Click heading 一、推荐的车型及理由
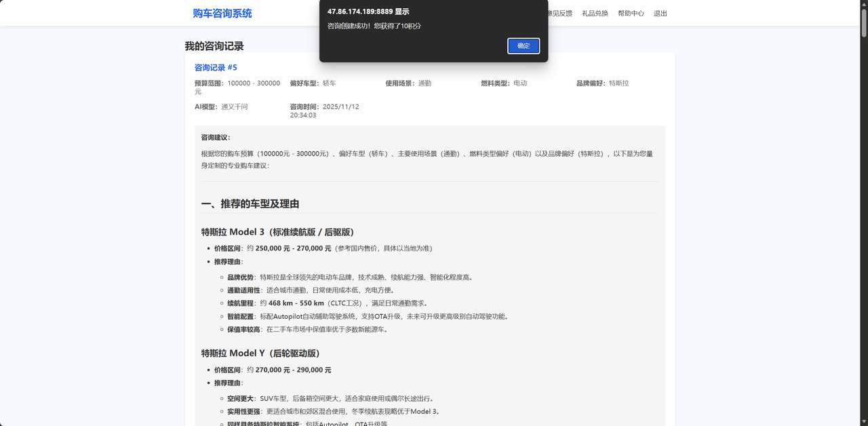The height and width of the screenshot is (426, 868). coord(250,204)
